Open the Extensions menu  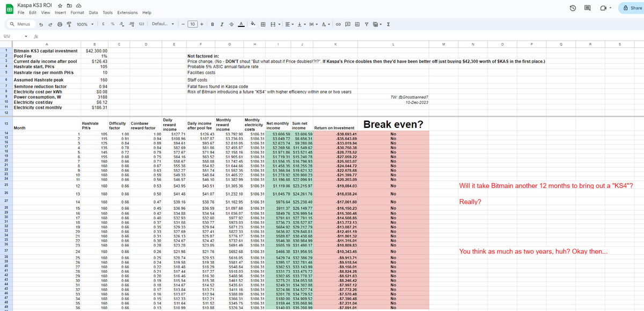[127, 12]
